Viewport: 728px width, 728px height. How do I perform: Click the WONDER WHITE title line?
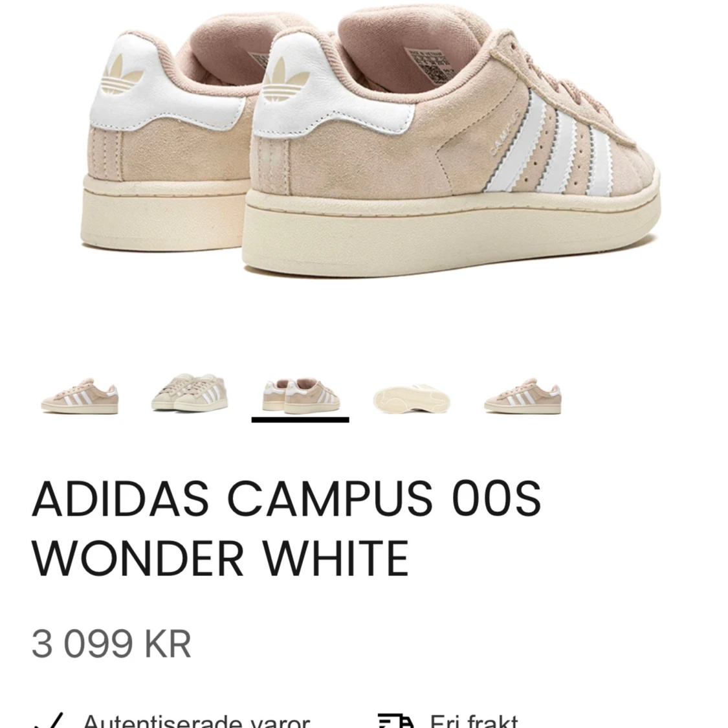click(x=220, y=558)
